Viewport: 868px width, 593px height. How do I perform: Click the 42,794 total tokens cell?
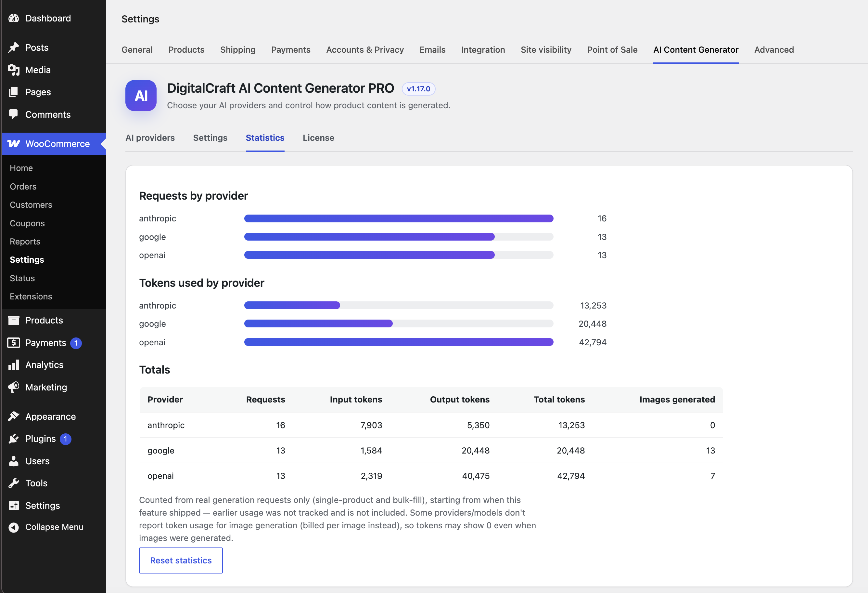coord(571,476)
